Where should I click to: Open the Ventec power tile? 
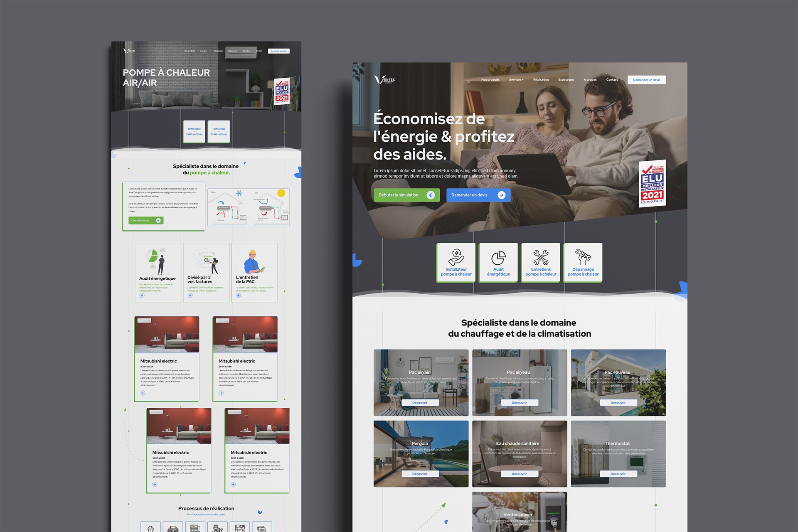pyautogui.click(x=520, y=512)
